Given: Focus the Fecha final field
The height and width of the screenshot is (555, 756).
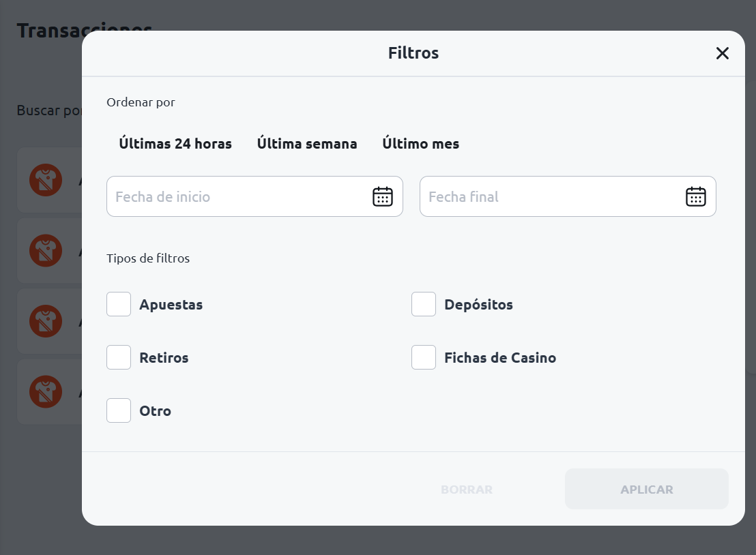Looking at the screenshot, I should click(568, 196).
